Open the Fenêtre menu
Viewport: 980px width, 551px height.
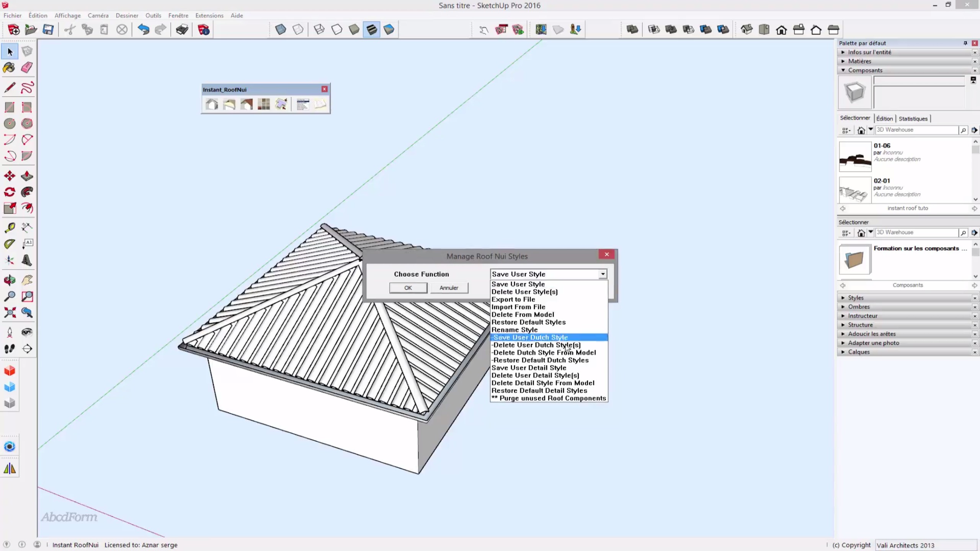click(x=178, y=15)
